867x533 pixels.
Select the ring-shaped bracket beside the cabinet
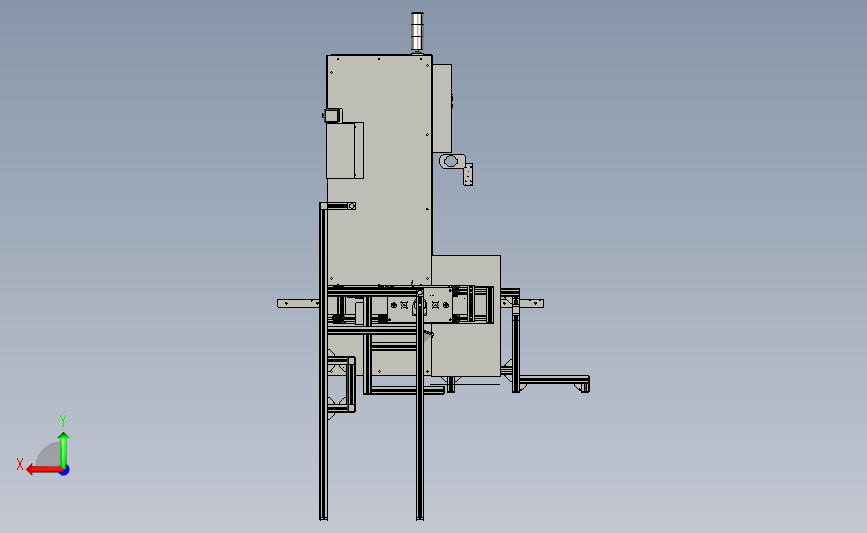coord(452,161)
